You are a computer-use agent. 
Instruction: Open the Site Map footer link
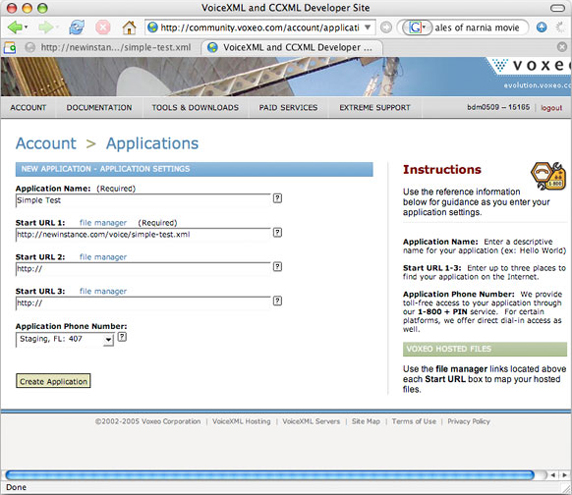(x=366, y=421)
